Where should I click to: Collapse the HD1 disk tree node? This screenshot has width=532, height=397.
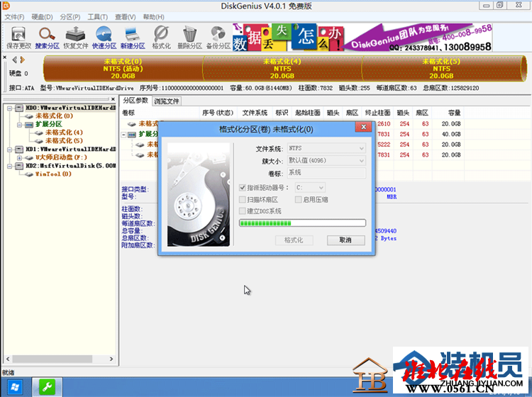9,150
